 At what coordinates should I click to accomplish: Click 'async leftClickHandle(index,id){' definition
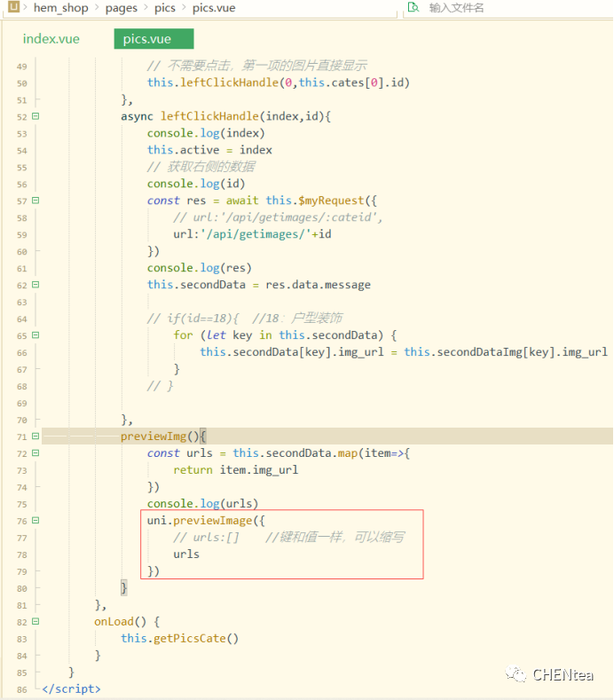(x=225, y=116)
